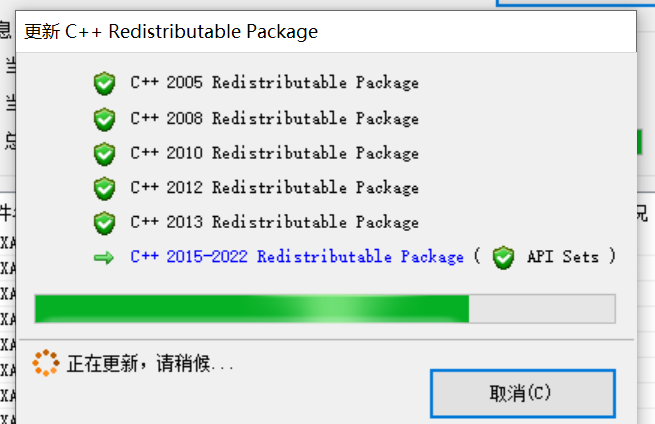Click the C++ 2013 green shield icon
Screen dimensions: 655x424
pos(104,223)
